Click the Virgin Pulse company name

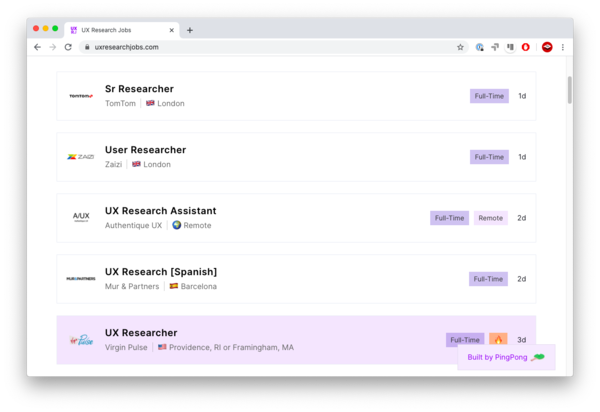pos(126,347)
